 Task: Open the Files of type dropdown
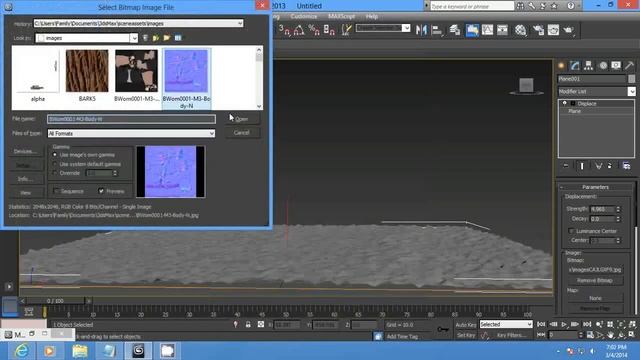tap(211, 133)
